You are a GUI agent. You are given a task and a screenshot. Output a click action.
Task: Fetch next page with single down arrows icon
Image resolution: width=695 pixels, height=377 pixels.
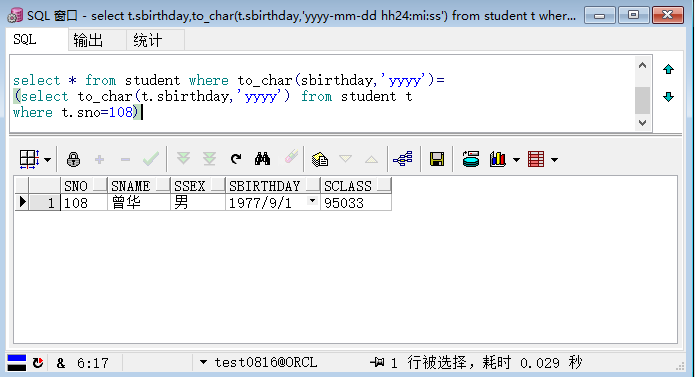(x=183, y=159)
